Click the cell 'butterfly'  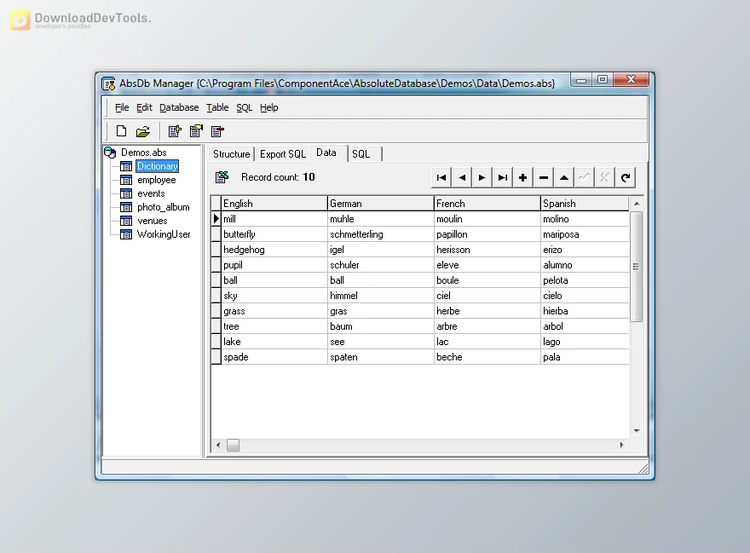274,234
